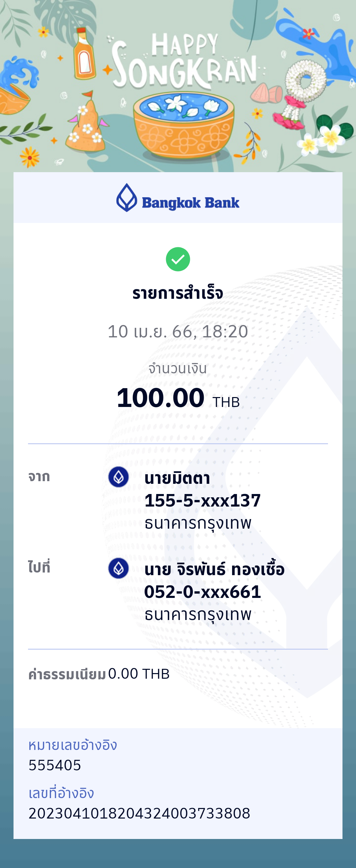This screenshot has width=356, height=868.
Task: Click the 100.00 THB amount
Action: click(178, 398)
